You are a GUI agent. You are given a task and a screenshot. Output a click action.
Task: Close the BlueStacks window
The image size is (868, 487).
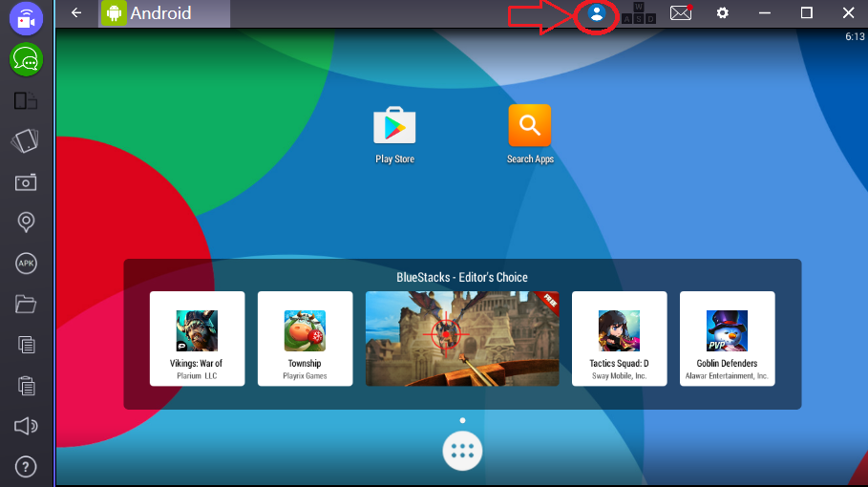click(x=848, y=12)
